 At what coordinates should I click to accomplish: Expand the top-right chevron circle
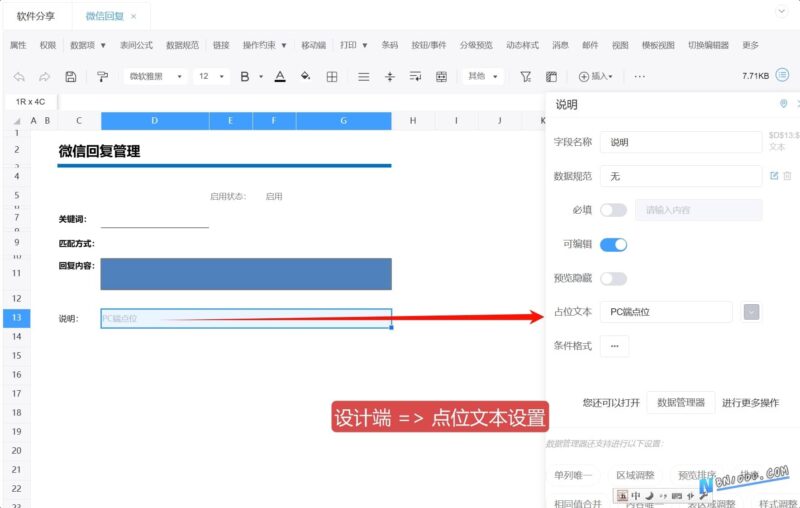[782, 11]
